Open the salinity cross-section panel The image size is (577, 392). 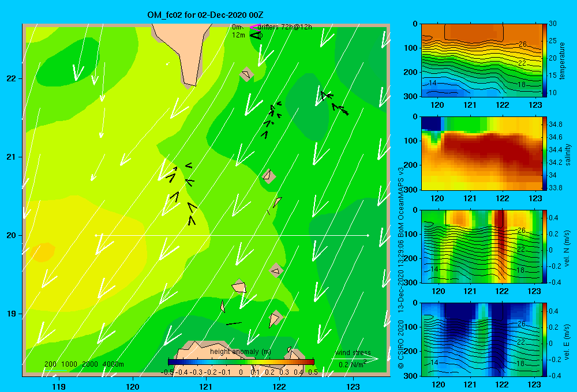[x=481, y=153]
